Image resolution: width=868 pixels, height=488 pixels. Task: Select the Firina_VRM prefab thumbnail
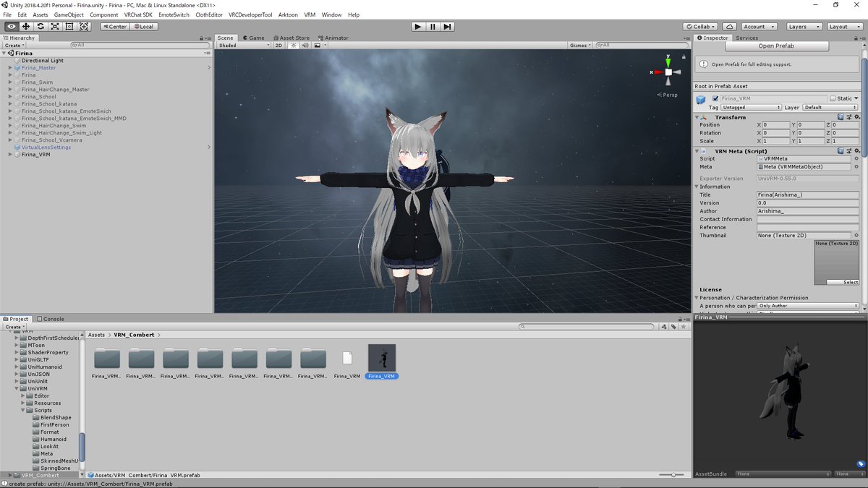[x=382, y=359]
